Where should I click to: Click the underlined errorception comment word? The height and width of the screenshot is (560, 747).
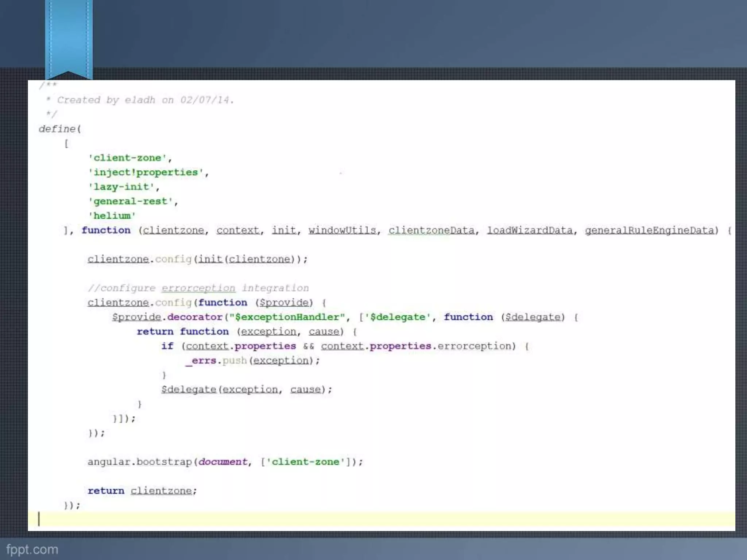(x=198, y=288)
